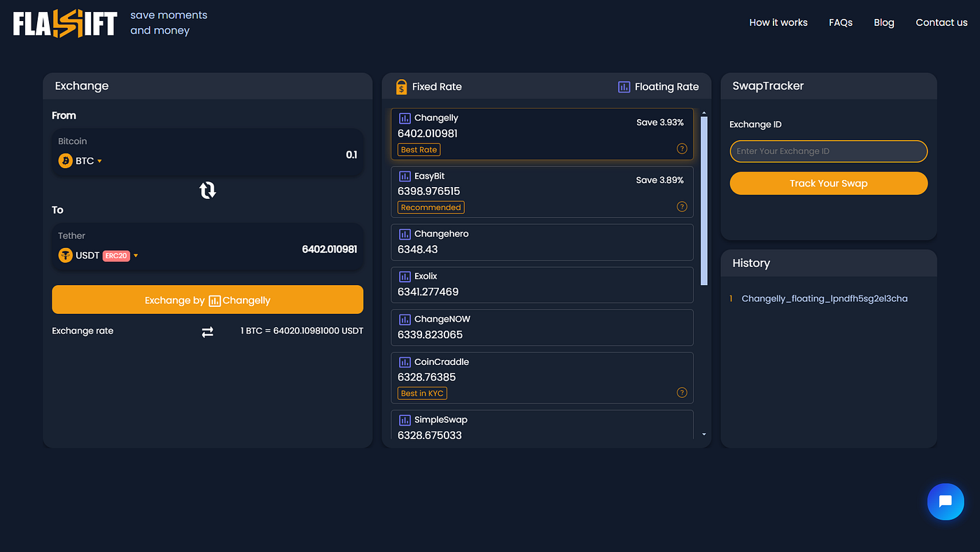Open the live chat bubble

coord(946,502)
